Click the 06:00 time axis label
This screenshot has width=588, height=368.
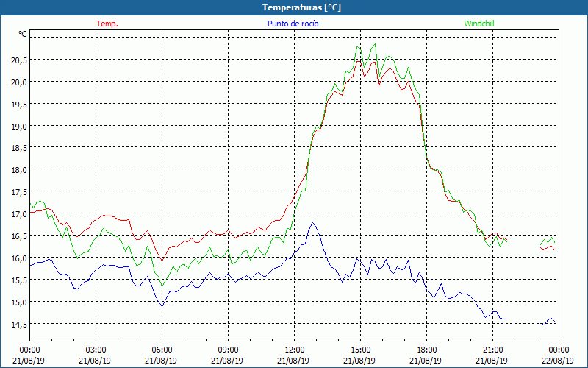162,350
